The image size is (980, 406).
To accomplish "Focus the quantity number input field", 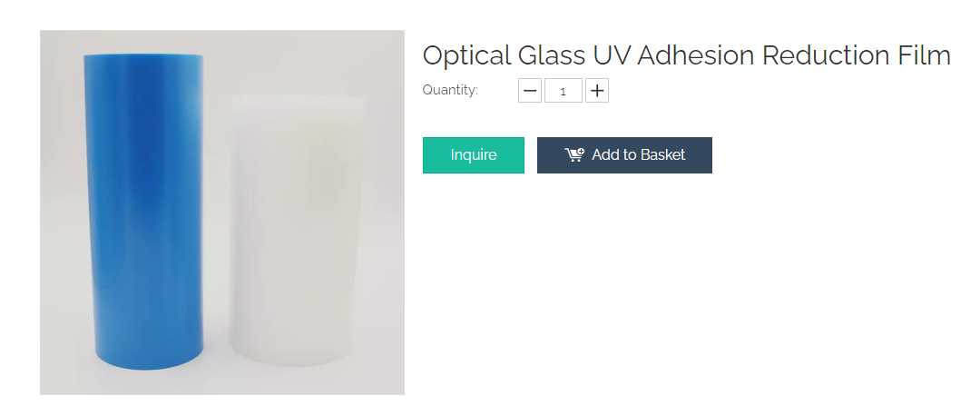I will [563, 91].
